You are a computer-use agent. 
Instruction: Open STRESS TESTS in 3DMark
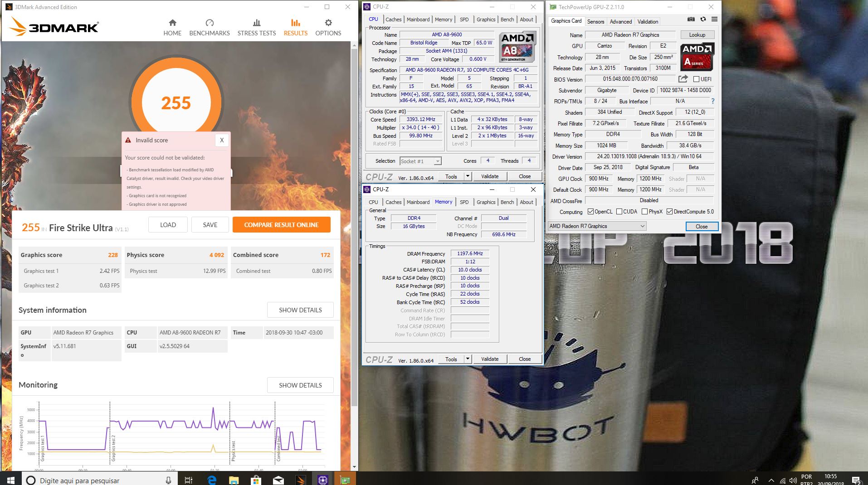coord(257,28)
